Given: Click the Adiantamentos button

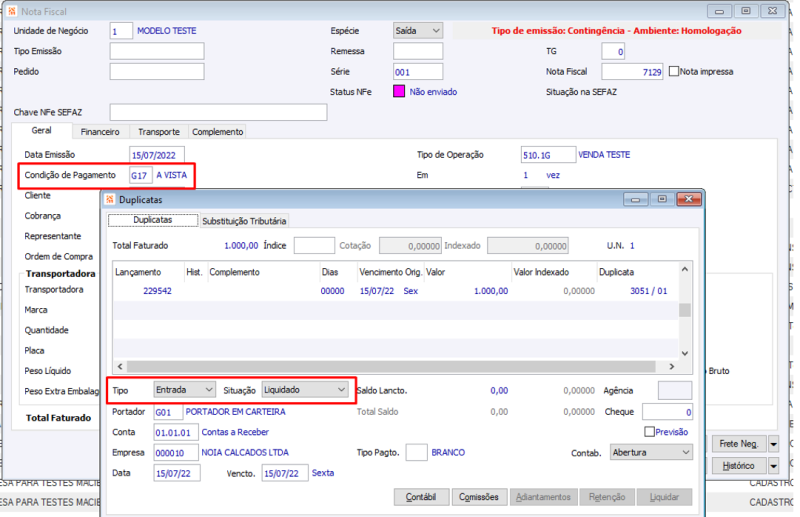Looking at the screenshot, I should pos(543,497).
